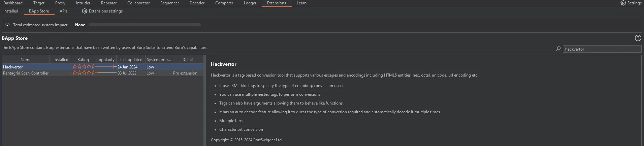Click the BApp Store help question icon
This screenshot has width=644, height=146.
tap(638, 38)
